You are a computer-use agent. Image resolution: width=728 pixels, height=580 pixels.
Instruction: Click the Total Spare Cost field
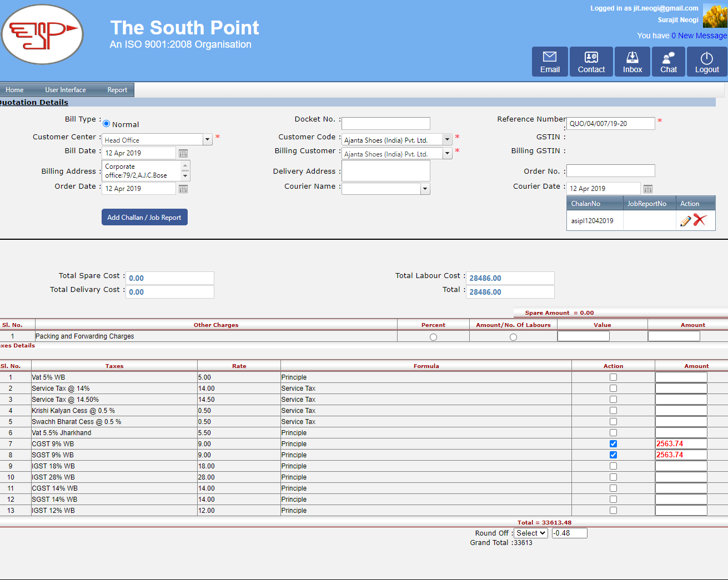[x=170, y=278]
